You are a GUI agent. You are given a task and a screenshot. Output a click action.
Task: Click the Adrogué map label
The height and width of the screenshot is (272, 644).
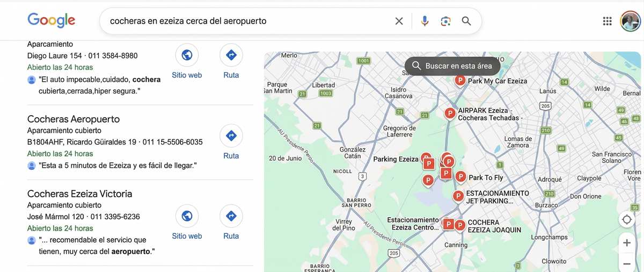(550, 180)
